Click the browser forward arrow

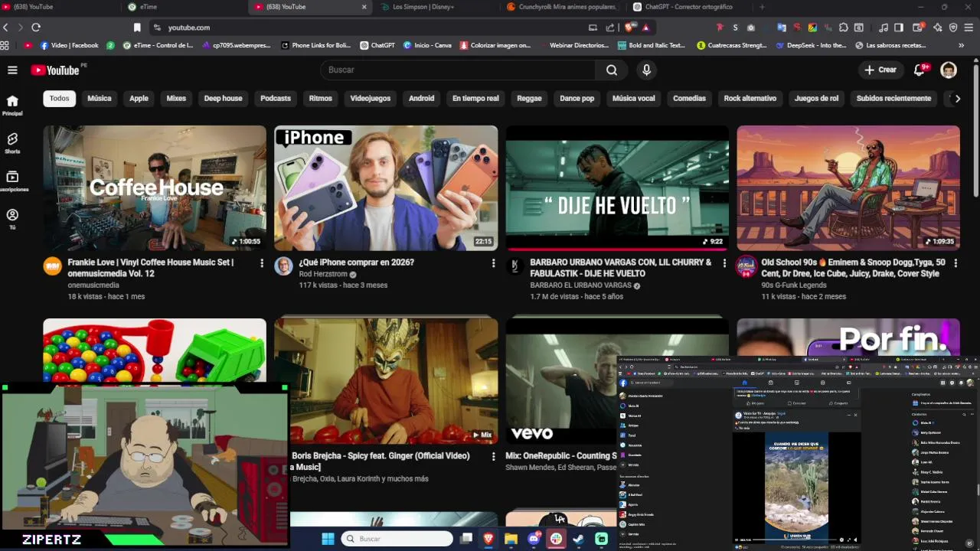[x=20, y=28]
